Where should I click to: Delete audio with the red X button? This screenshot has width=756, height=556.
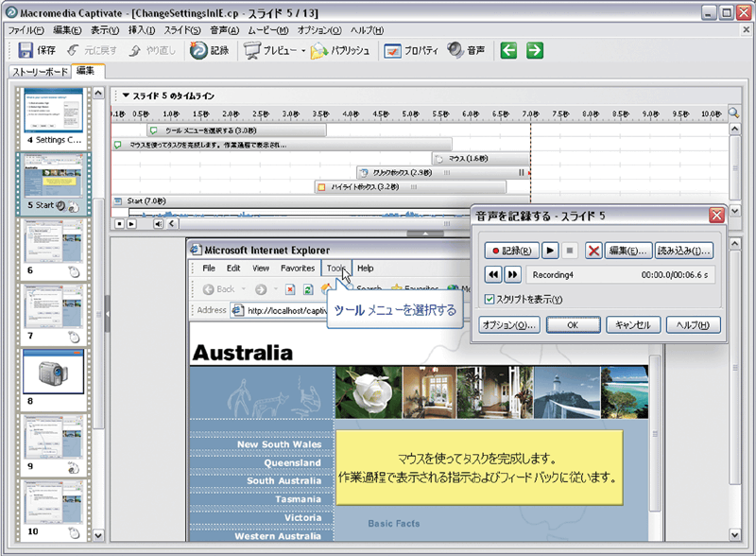594,251
